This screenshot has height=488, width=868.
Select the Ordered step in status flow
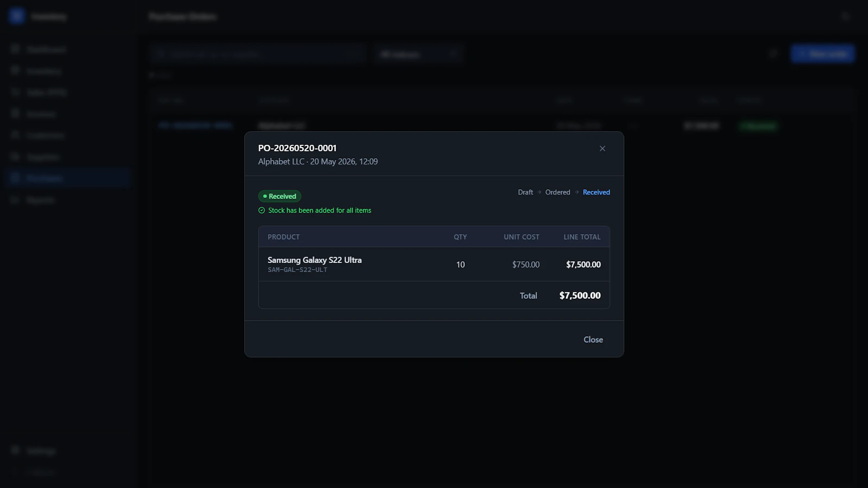point(558,192)
